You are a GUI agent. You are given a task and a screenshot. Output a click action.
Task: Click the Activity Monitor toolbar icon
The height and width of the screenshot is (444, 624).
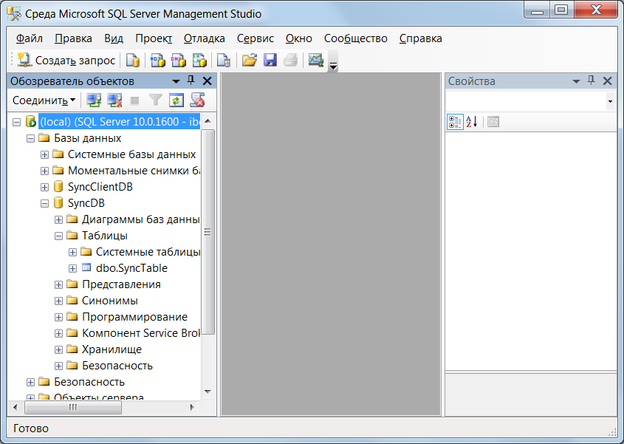[x=316, y=60]
